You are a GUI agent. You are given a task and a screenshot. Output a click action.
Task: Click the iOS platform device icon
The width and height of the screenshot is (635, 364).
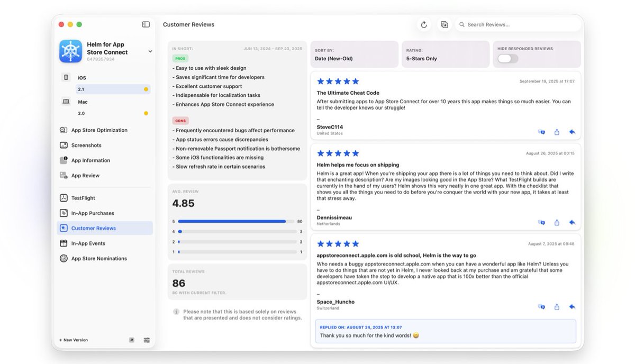pyautogui.click(x=66, y=77)
